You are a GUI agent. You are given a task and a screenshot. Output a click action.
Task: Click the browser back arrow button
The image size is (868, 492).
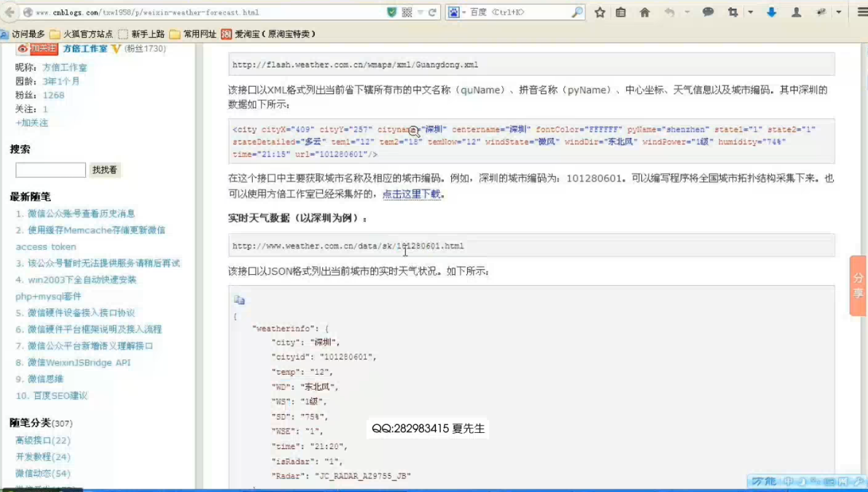tap(9, 12)
